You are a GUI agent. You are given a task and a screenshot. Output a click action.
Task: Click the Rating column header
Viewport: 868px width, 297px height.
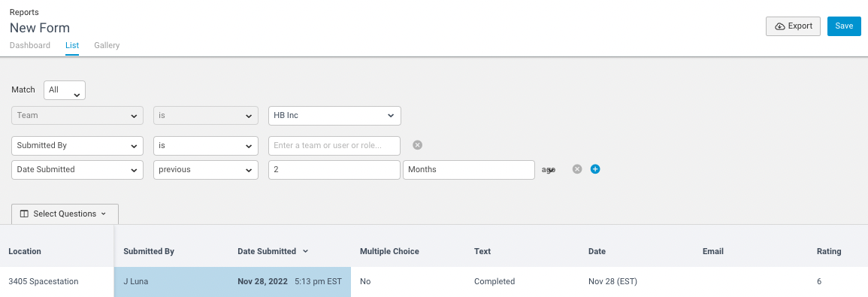(x=829, y=251)
